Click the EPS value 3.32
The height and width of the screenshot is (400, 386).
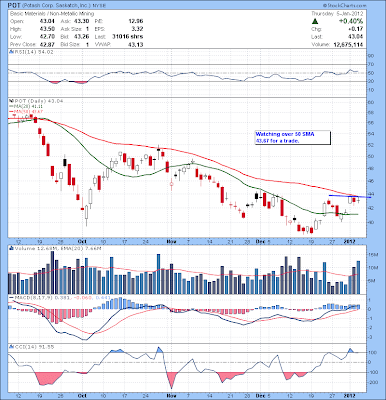[137, 29]
